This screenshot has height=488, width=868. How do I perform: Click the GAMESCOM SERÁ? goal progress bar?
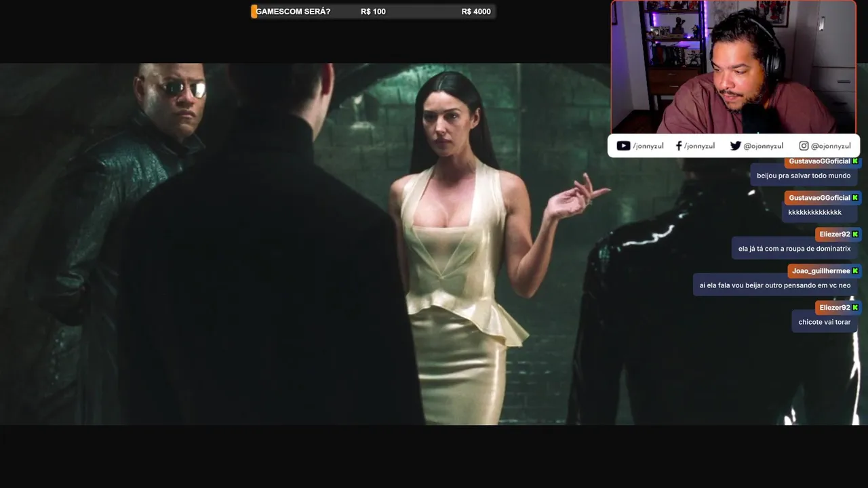373,12
